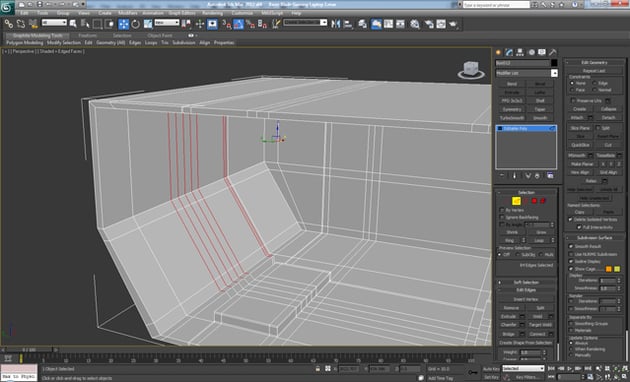Switch to the Object Paint ribbon tab
The image size is (630, 382).
click(160, 35)
